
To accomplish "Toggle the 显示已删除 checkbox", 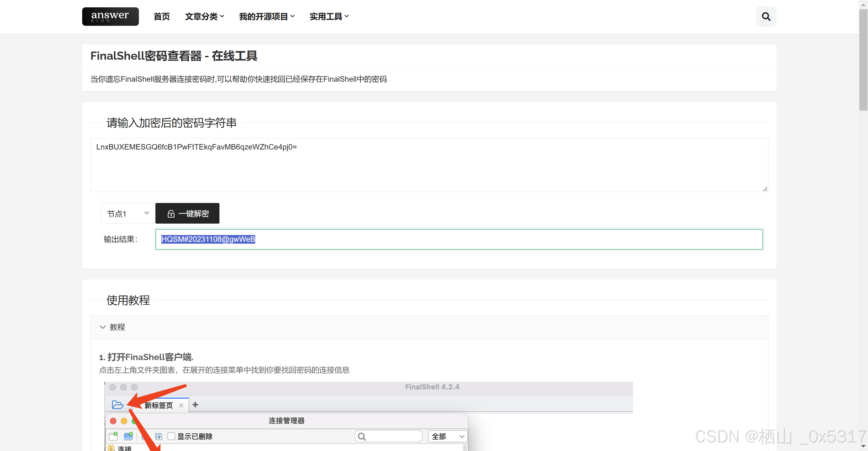I will click(x=171, y=436).
